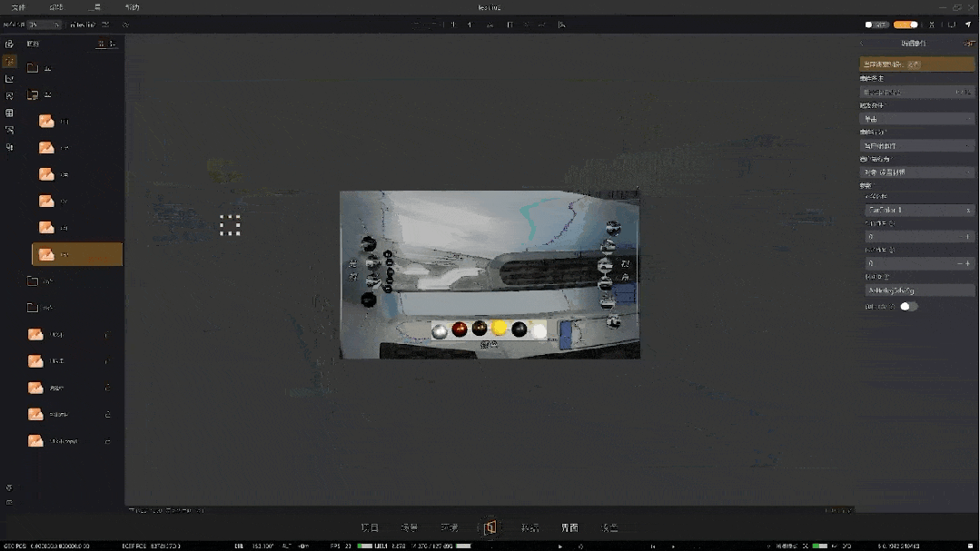Click the 帮助 menu item

pyautogui.click(x=133, y=7)
